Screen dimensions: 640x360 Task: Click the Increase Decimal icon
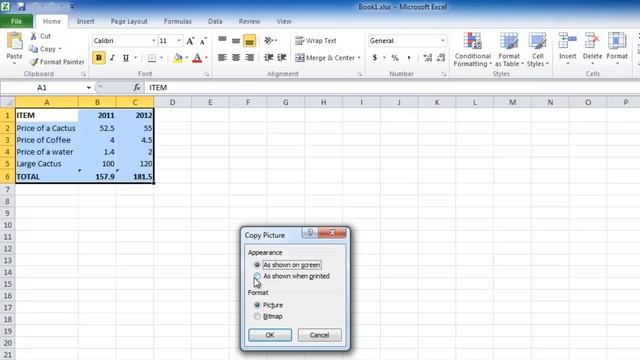[x=427, y=58]
